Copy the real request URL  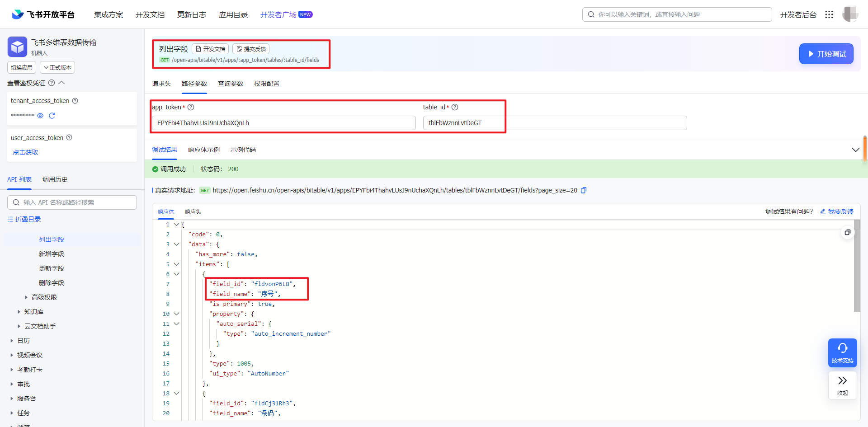(x=584, y=190)
